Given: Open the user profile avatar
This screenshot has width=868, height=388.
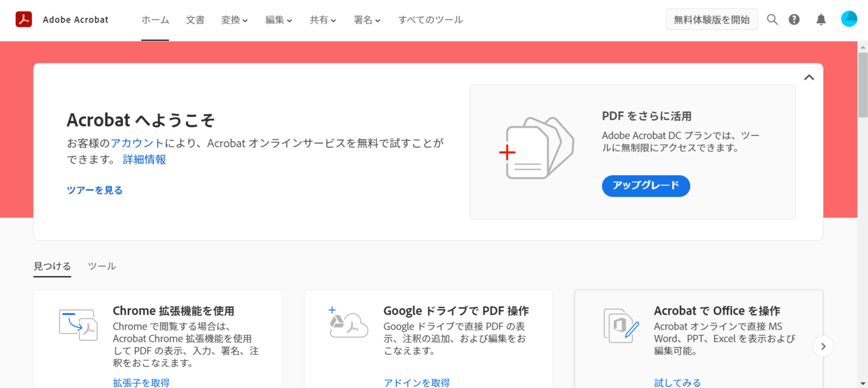Looking at the screenshot, I should click(849, 19).
